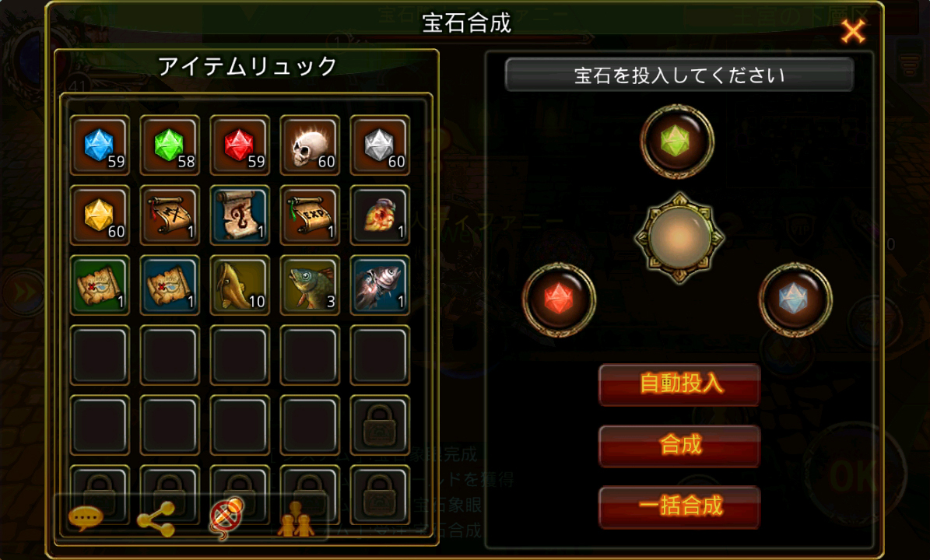
Task: Select the fish stack of 3
Action: click(x=310, y=285)
